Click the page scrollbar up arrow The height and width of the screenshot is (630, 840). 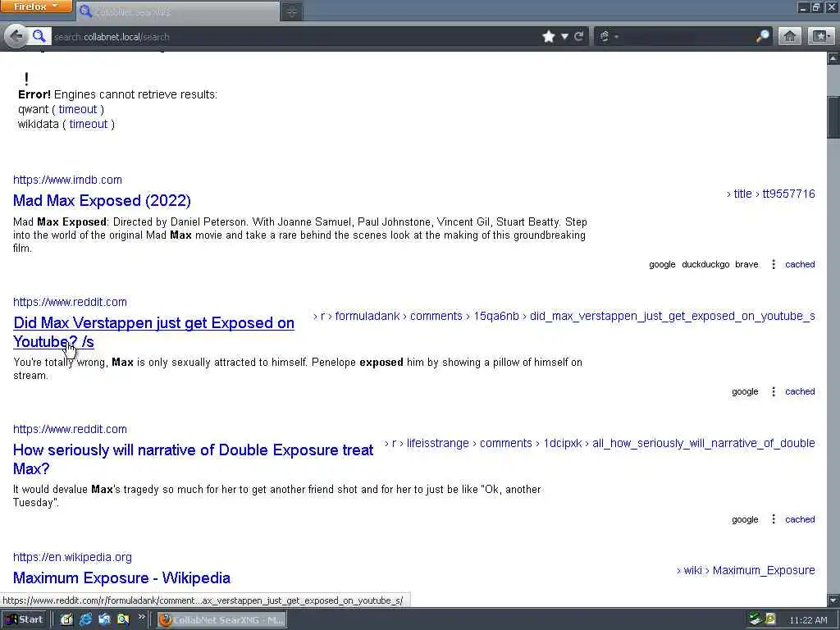(x=833, y=58)
